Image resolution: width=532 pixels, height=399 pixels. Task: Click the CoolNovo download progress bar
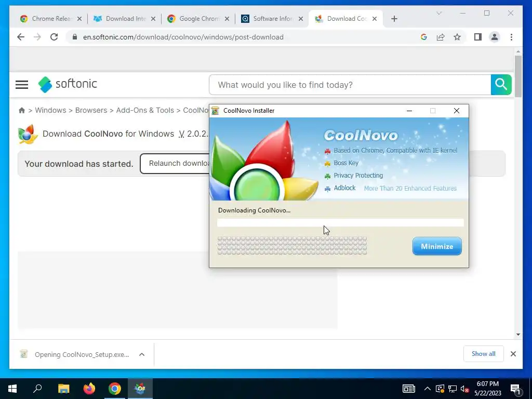pyautogui.click(x=340, y=222)
